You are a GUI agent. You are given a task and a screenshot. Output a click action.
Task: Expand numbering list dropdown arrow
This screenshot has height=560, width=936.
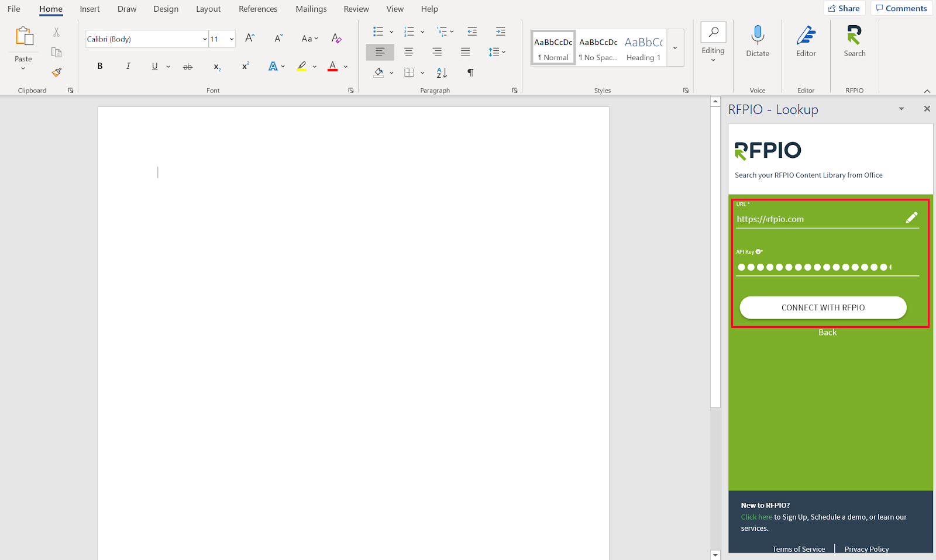click(422, 32)
